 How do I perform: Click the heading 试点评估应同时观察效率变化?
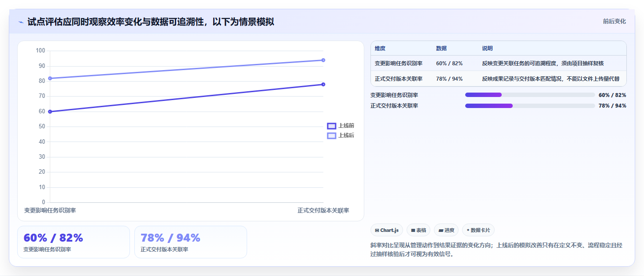[151, 22]
